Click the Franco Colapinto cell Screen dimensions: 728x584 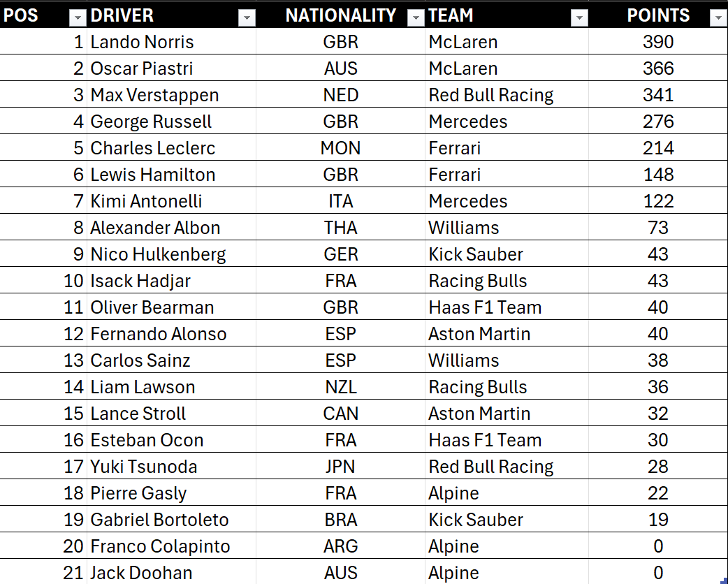tap(160, 546)
